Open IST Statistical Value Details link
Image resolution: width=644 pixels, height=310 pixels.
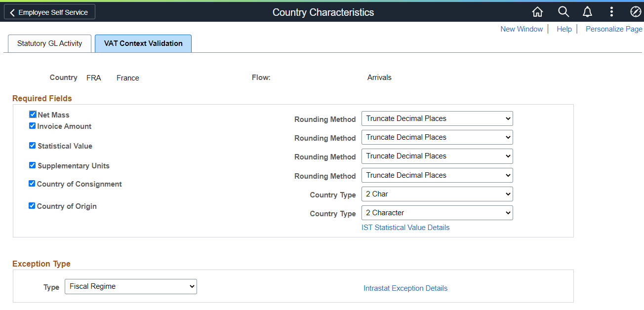(x=405, y=228)
